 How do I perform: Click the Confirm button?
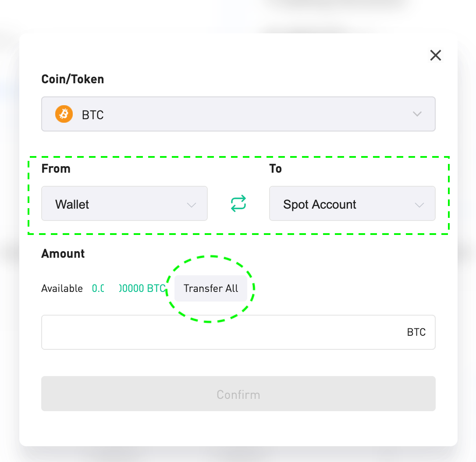[238, 394]
